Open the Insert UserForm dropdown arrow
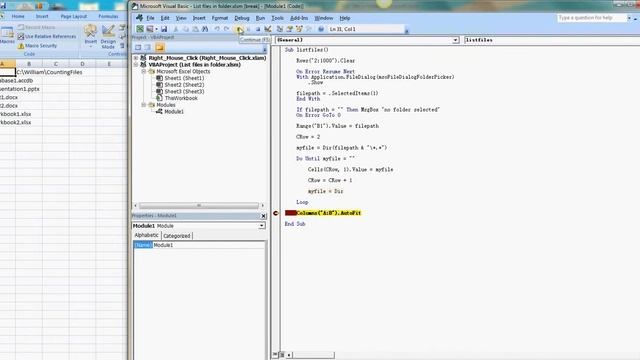The width and height of the screenshot is (640, 360). [x=157, y=29]
